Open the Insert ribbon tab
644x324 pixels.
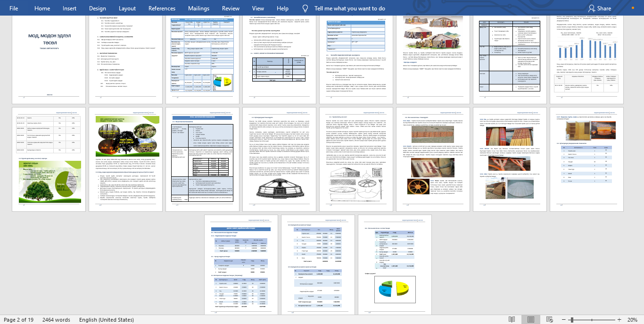click(69, 8)
